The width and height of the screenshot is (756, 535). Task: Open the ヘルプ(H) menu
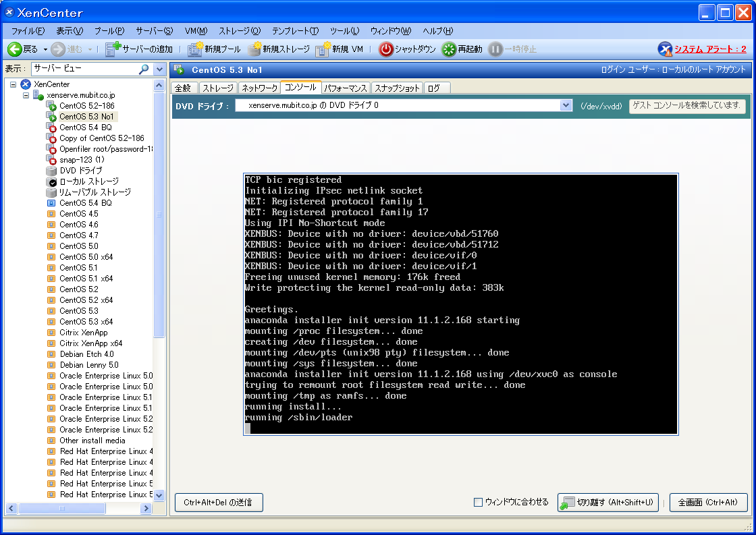tap(438, 31)
